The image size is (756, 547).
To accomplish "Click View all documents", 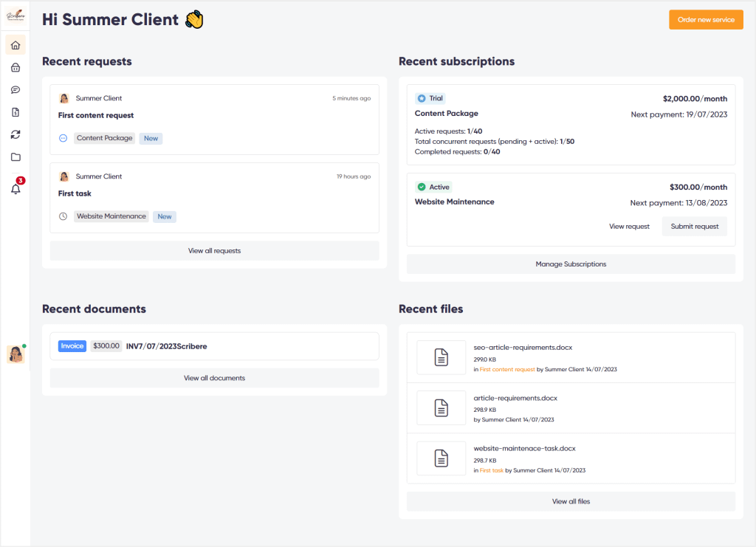I will [x=215, y=378].
